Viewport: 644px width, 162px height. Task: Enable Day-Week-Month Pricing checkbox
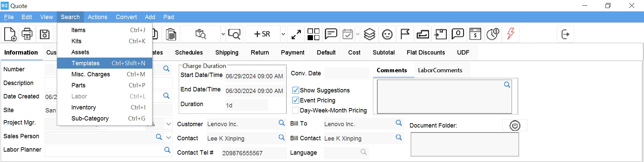296,110
